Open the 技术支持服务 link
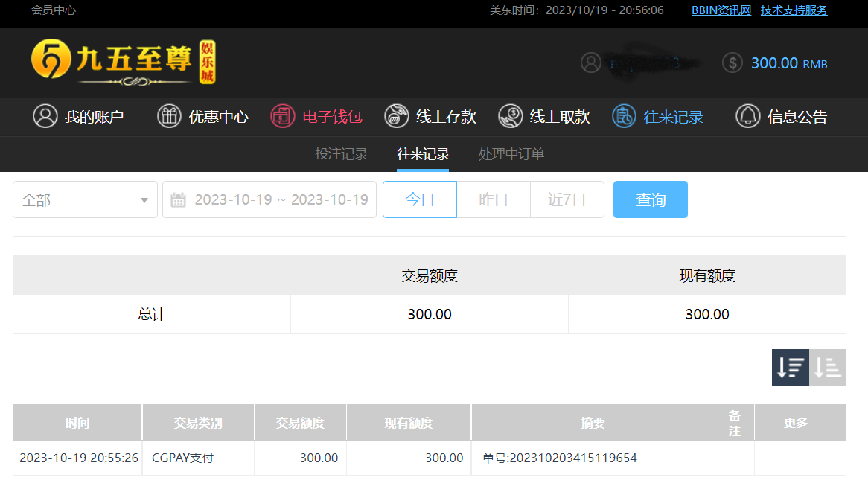868x489 pixels. tap(794, 10)
